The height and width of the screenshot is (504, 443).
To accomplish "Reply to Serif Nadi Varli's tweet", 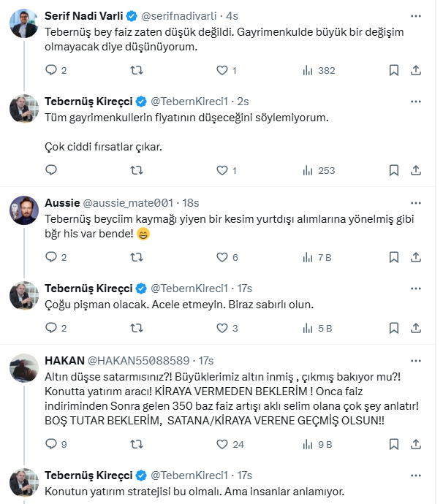I will point(51,70).
